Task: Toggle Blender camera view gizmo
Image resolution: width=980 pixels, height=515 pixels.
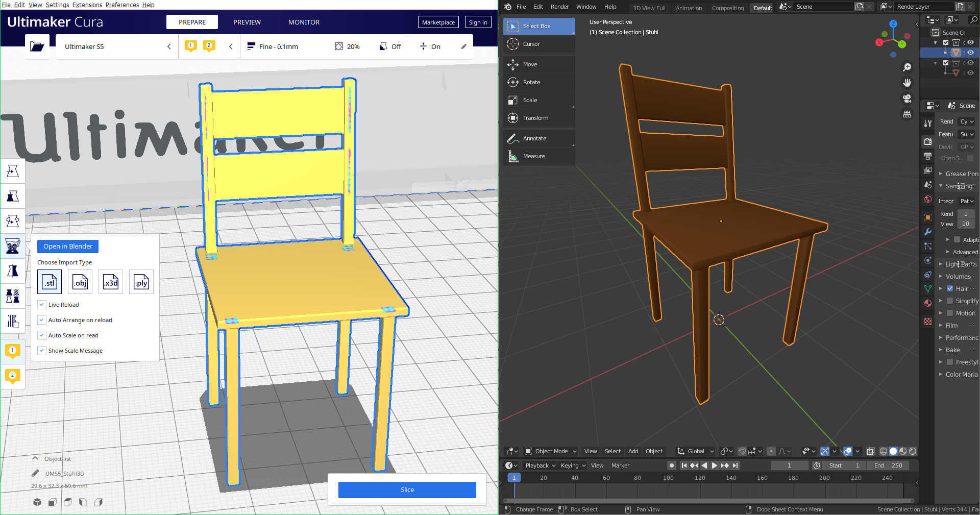Action: pyautogui.click(x=907, y=99)
